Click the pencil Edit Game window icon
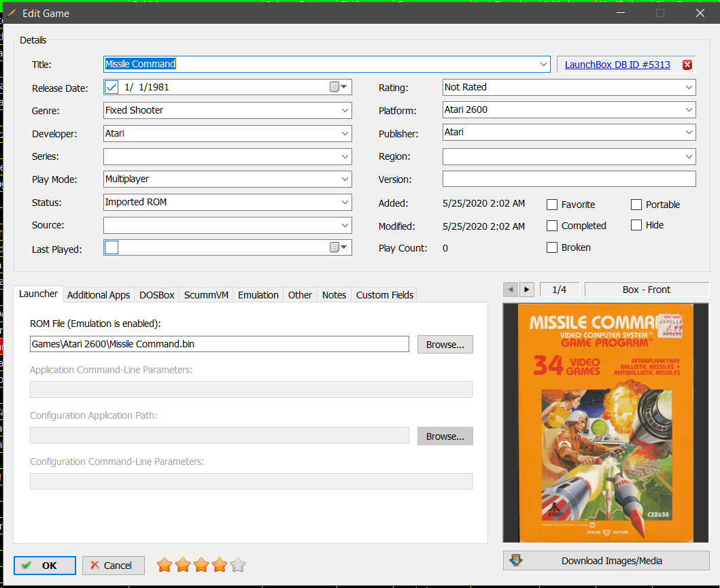This screenshot has width=720, height=588. coord(12,13)
